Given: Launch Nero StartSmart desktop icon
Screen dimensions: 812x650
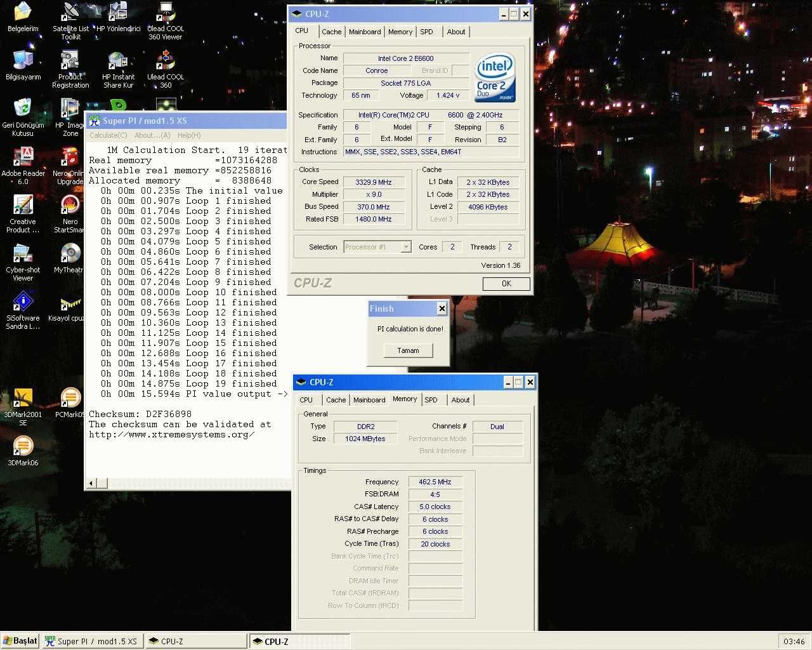Looking at the screenshot, I should 69,214.
